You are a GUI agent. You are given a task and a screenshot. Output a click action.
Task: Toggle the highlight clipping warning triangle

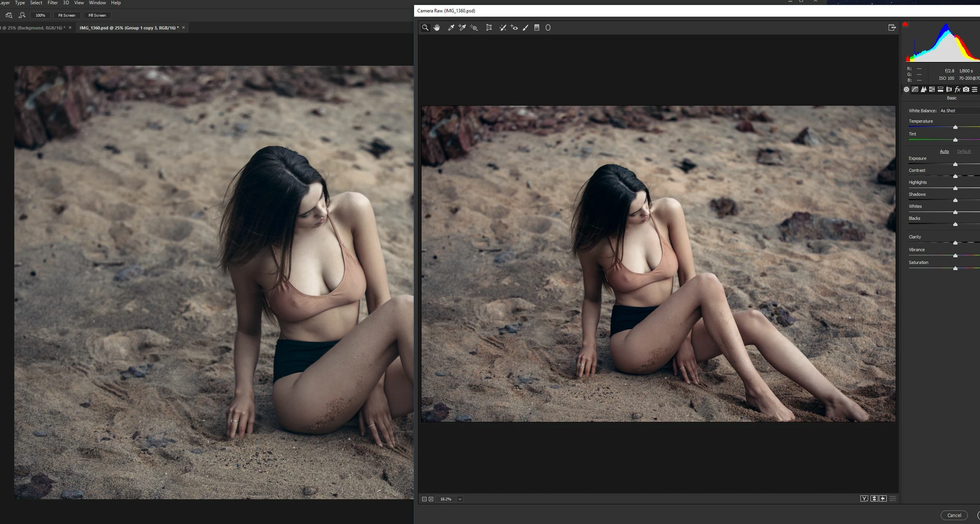click(x=905, y=24)
